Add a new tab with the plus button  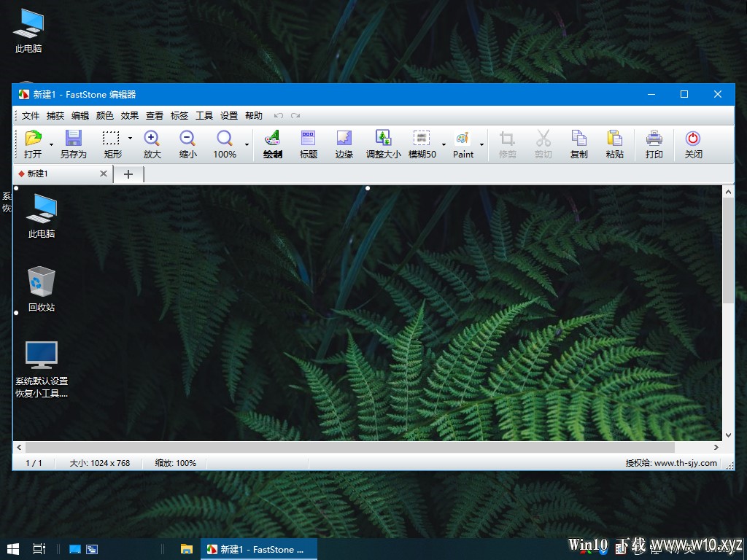[x=128, y=174]
